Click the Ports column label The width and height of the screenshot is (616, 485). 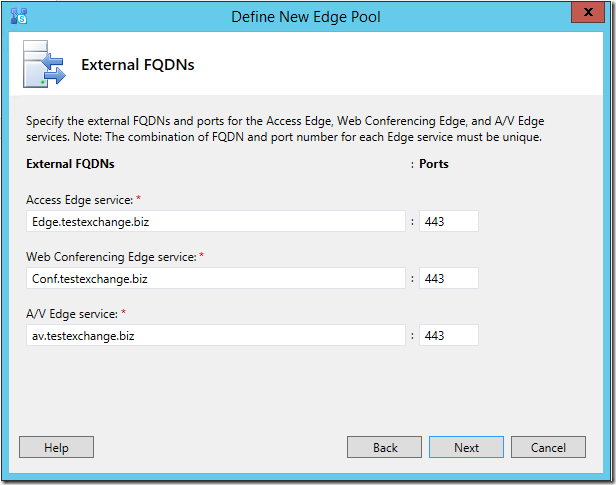coord(434,164)
